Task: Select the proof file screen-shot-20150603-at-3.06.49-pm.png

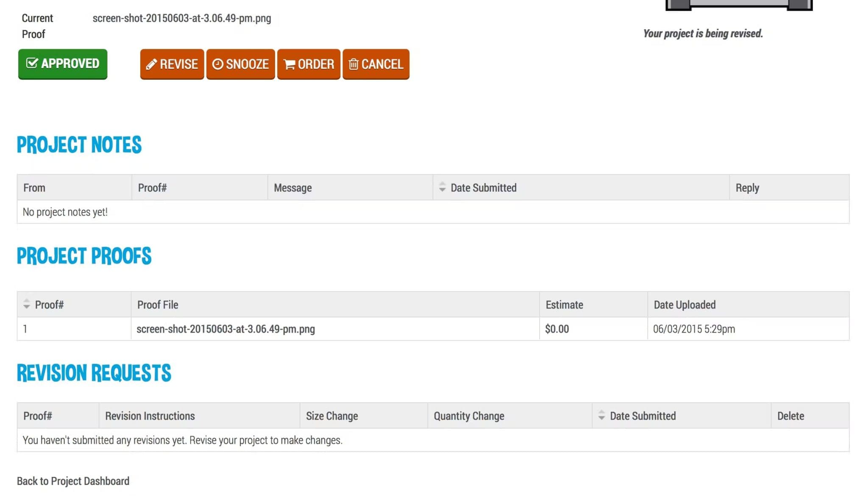Action: point(226,329)
